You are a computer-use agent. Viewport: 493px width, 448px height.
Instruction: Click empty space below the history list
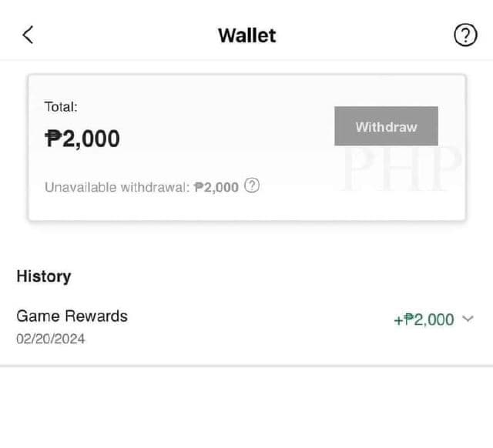[246, 408]
